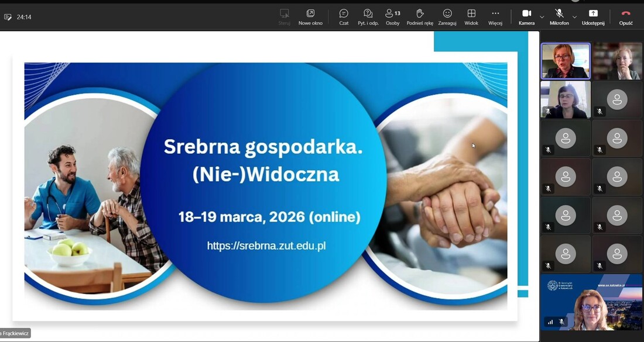The height and width of the screenshot is (342, 644).
Task: Change layout with Widok button
Action: [471, 17]
